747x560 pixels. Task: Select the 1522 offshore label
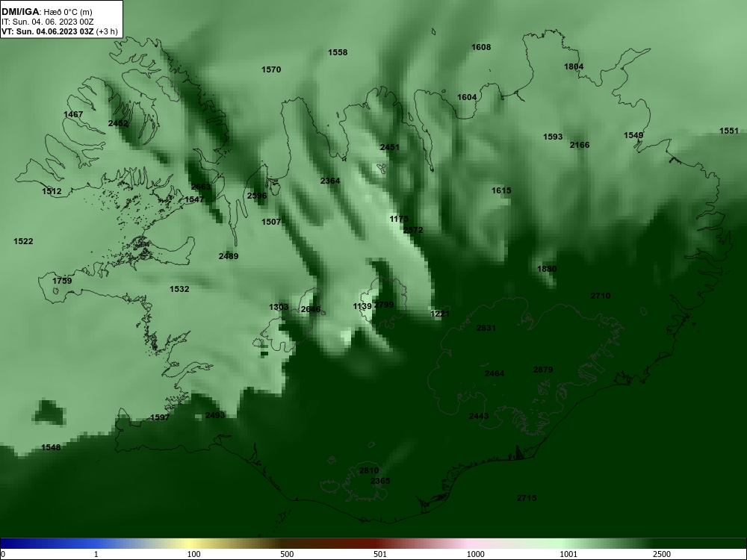[23, 241]
